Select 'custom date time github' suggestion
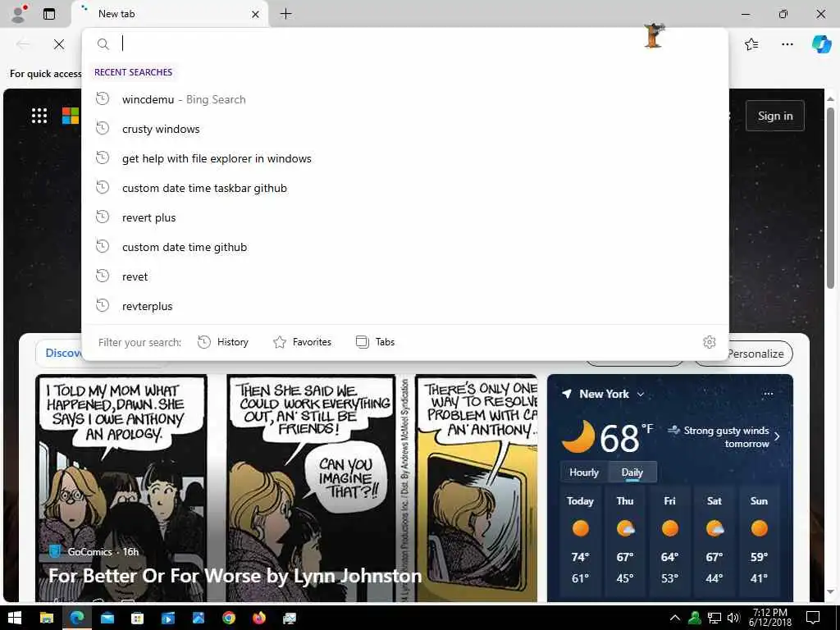 [405, 247]
